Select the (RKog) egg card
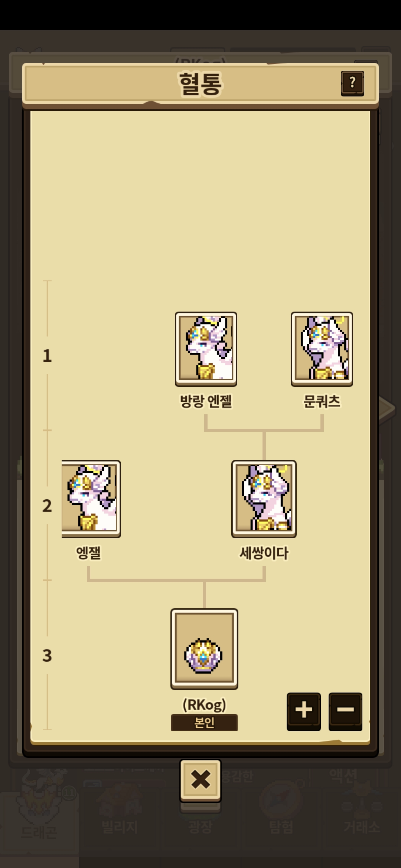401x868 pixels. pos(204,649)
